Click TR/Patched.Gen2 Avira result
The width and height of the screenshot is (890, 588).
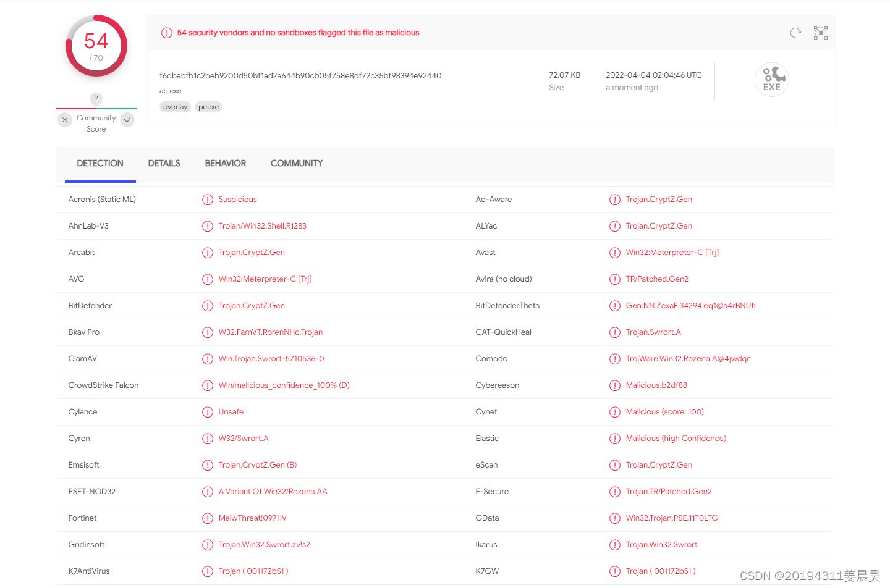[x=657, y=279]
